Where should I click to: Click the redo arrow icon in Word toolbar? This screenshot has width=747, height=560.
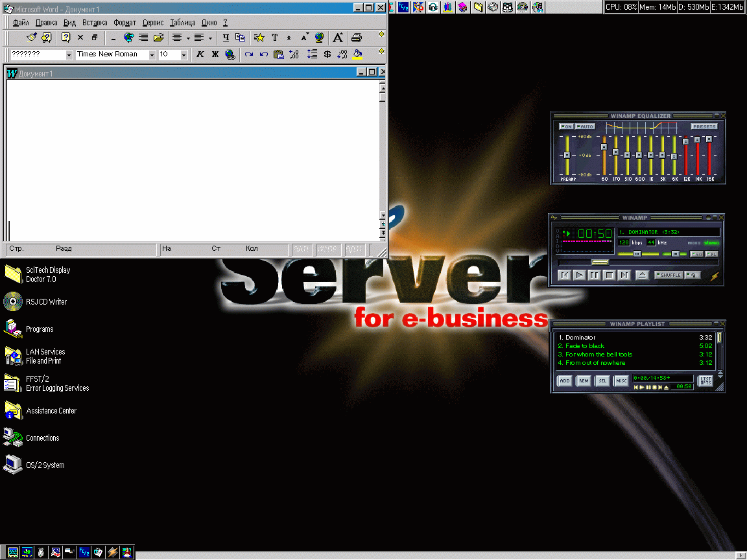249,54
